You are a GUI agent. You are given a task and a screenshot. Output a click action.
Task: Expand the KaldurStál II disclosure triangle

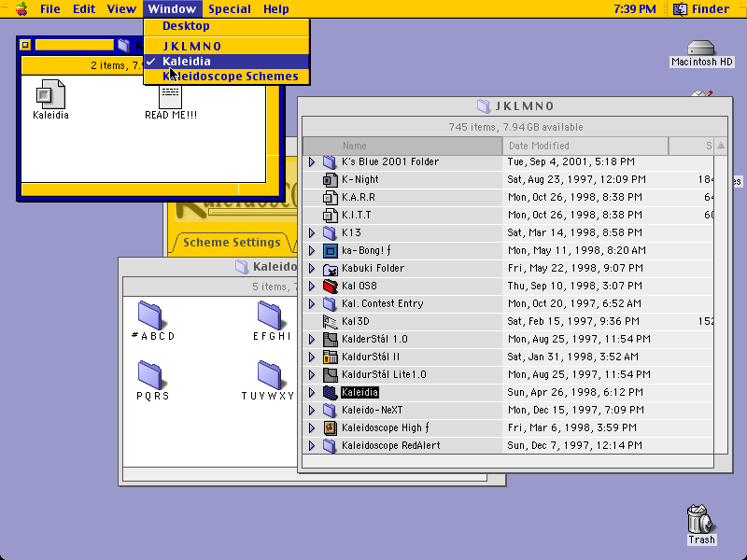click(x=312, y=357)
